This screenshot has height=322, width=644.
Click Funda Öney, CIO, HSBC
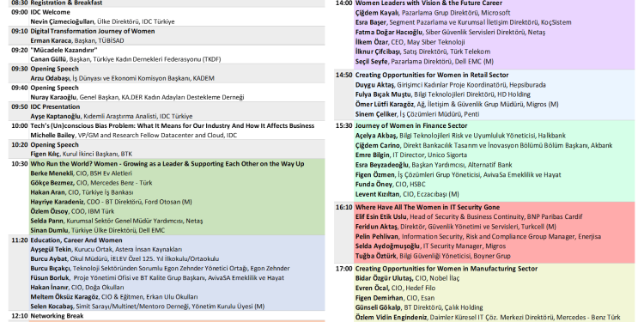pos(390,185)
